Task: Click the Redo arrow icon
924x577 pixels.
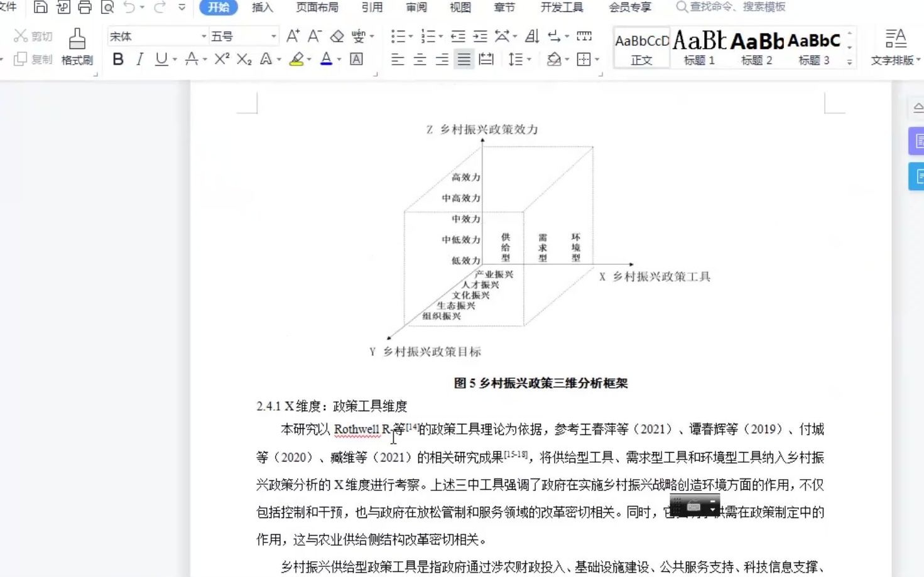Action: tap(160, 8)
